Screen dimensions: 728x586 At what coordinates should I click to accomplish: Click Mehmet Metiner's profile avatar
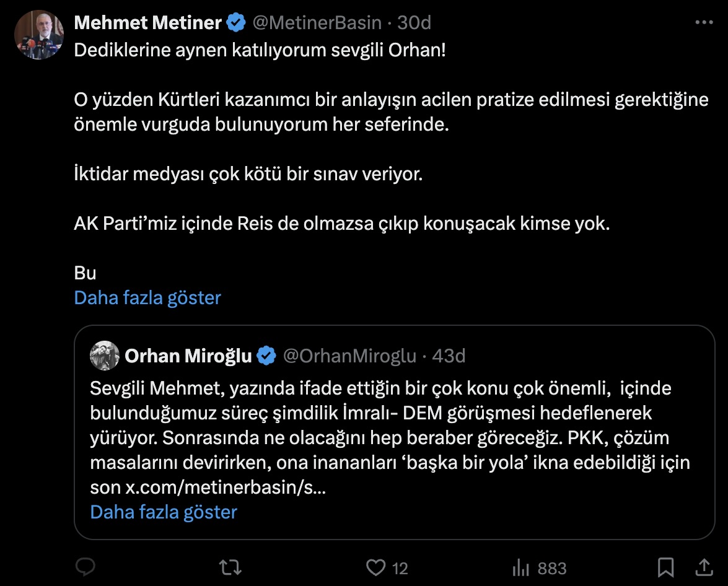coord(39,35)
